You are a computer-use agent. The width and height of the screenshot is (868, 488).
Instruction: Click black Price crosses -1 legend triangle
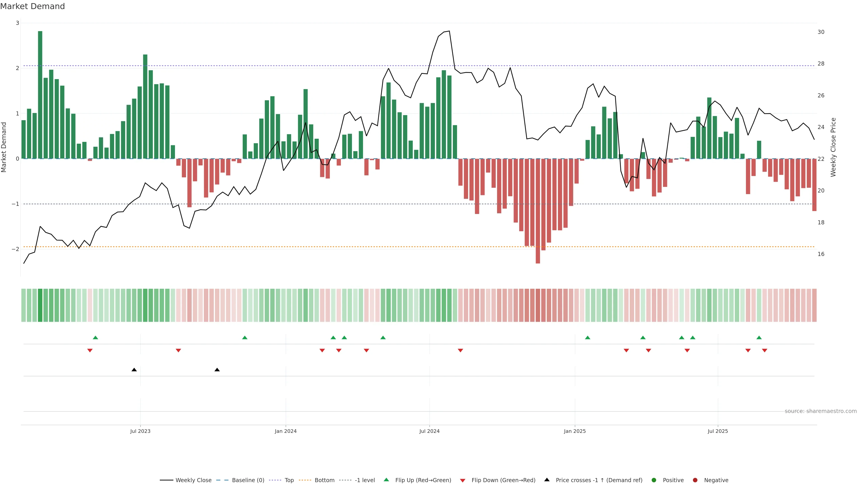(x=547, y=480)
